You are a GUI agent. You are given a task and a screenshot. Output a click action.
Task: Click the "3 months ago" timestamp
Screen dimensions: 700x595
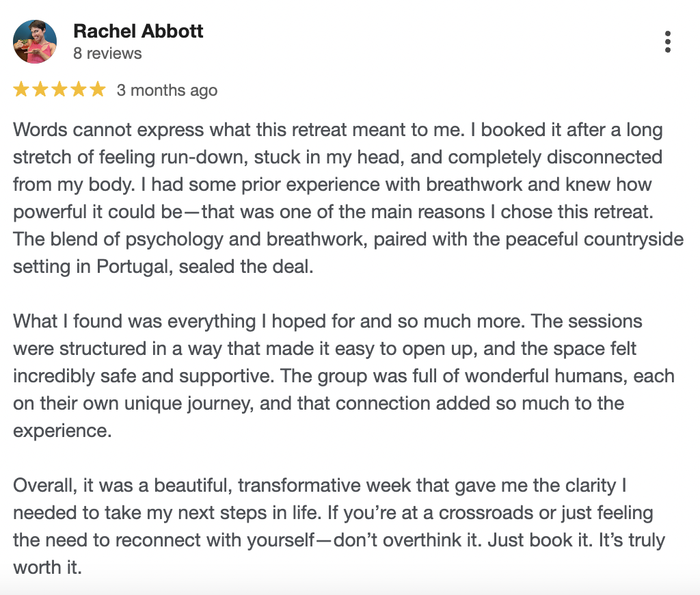167,90
